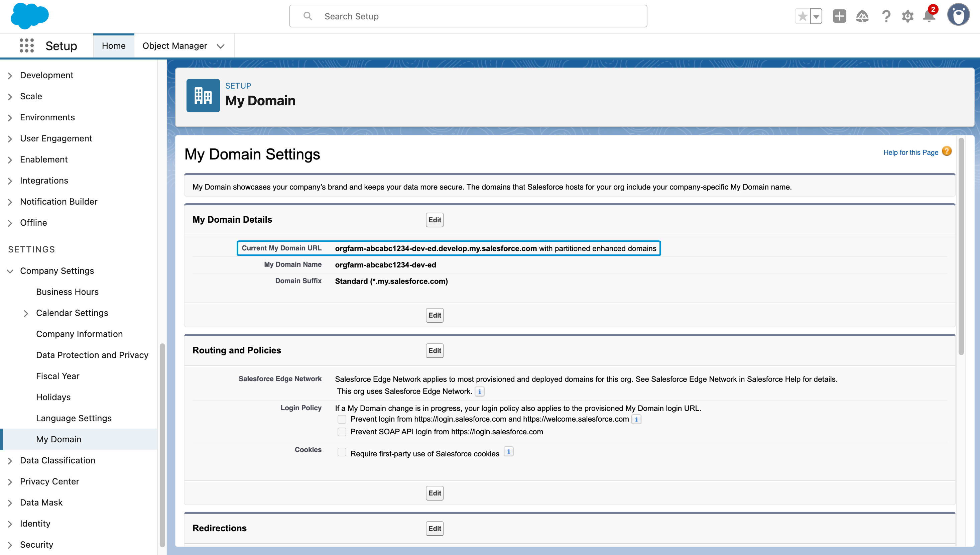The width and height of the screenshot is (980, 555).
Task: Select My Domain in sidebar
Action: click(x=79, y=439)
